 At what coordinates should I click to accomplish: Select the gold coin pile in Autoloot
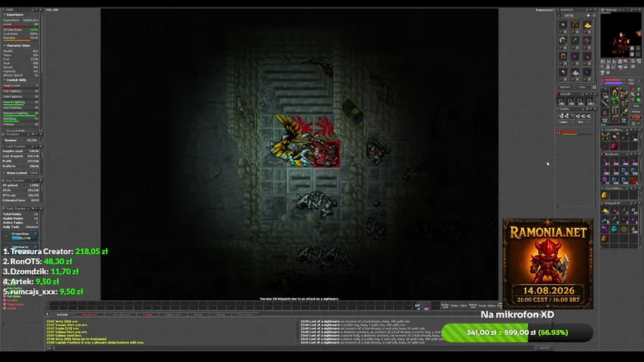(x=587, y=26)
